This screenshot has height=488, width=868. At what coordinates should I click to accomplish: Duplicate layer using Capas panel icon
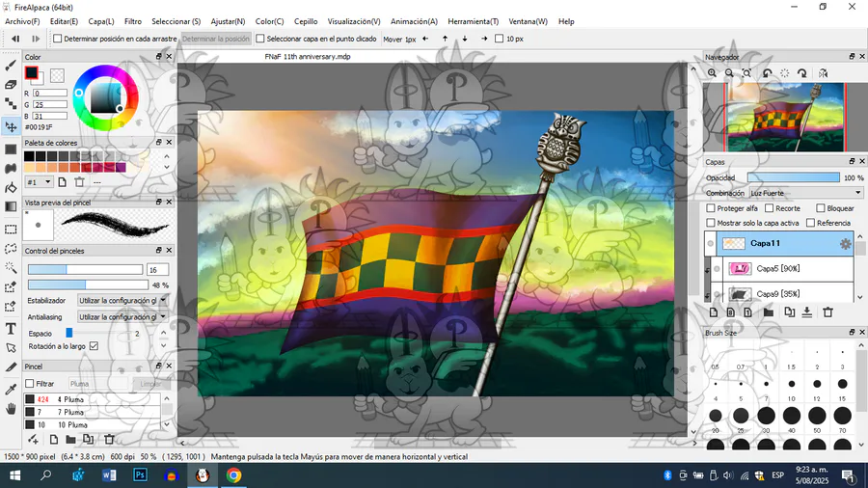pos(789,312)
